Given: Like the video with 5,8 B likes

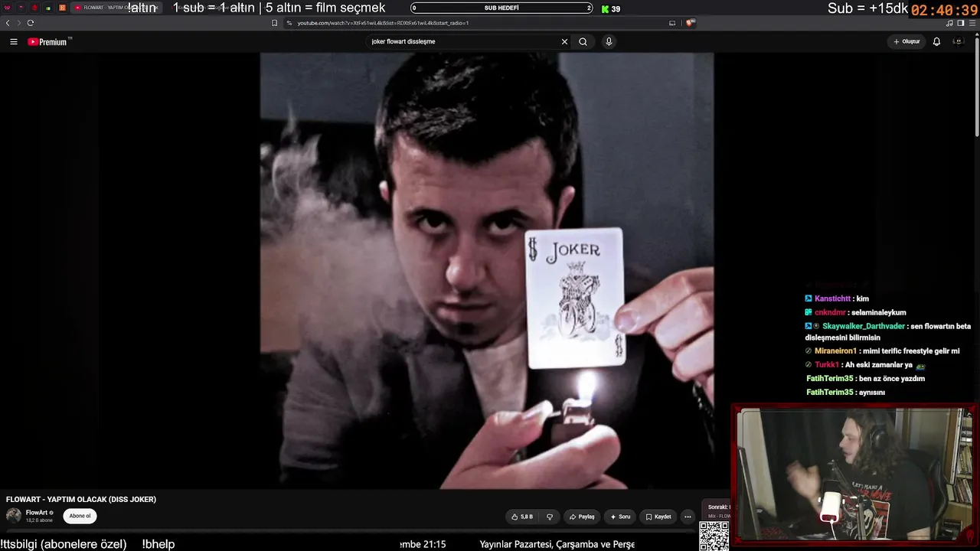Looking at the screenshot, I should coord(522,517).
